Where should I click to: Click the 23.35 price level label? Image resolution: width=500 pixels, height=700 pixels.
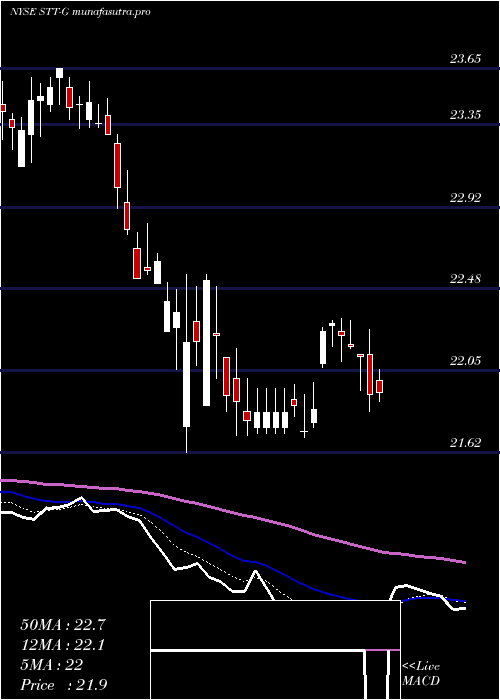pos(465,115)
